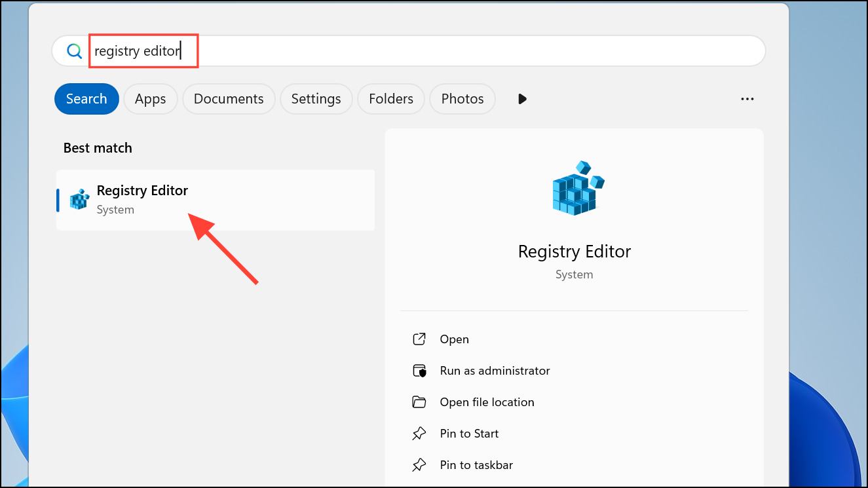Click the Open external-link icon
The width and height of the screenshot is (868, 488).
(x=419, y=339)
